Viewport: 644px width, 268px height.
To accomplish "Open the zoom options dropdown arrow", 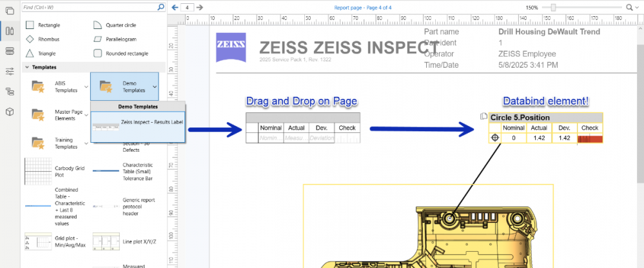I will (637, 7).
